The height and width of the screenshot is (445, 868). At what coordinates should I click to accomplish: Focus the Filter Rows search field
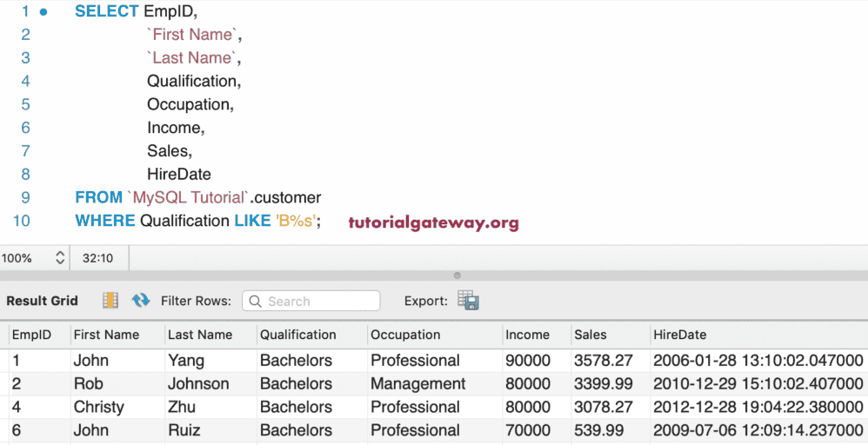point(311,301)
